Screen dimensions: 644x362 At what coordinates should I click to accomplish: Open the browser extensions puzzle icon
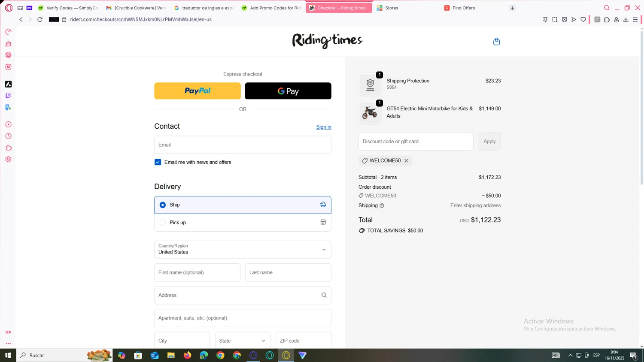607,20
